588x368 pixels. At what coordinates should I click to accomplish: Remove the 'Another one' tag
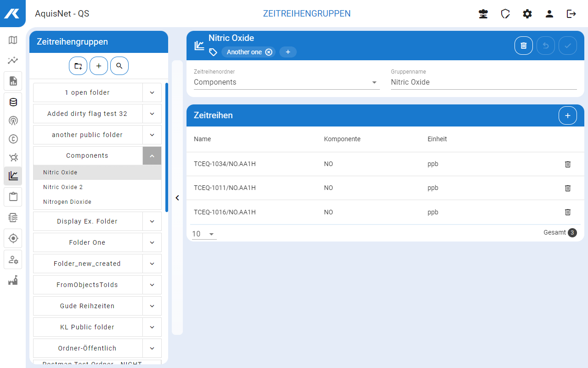[269, 52]
